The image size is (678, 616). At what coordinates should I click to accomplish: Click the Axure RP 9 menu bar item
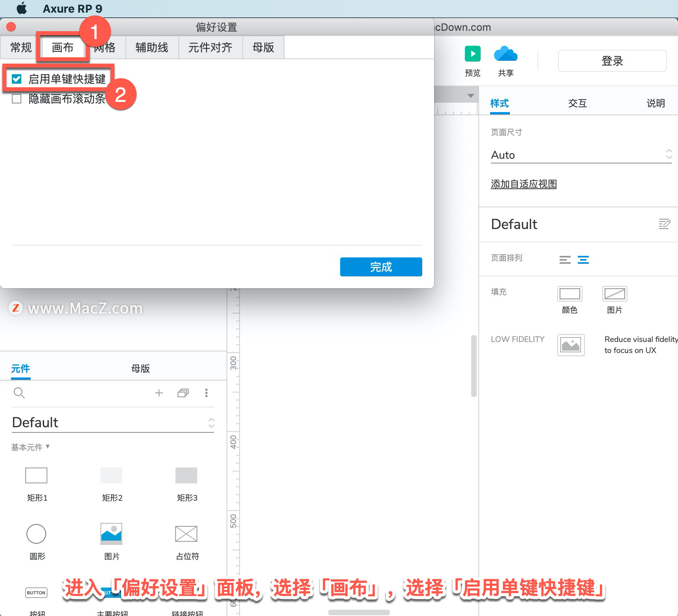tap(73, 9)
